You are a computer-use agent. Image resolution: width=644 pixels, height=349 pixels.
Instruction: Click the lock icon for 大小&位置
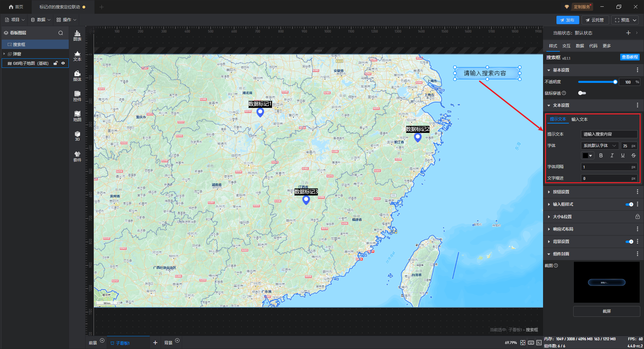637,217
